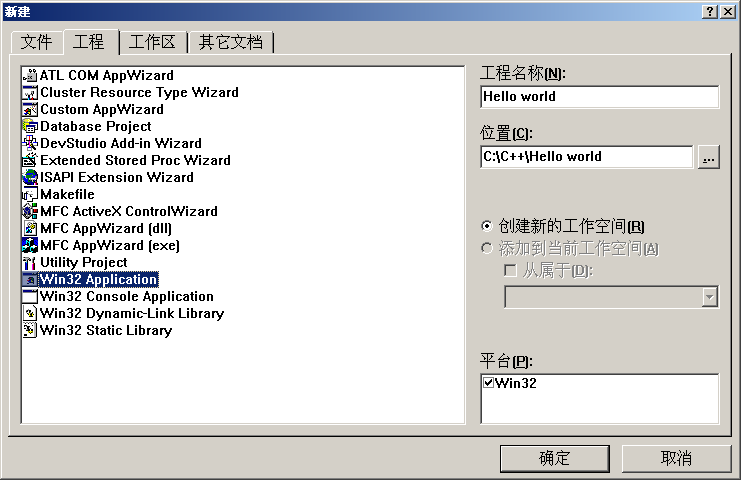Cancel with the 取消 button
The width and height of the screenshot is (741, 480).
point(676,458)
